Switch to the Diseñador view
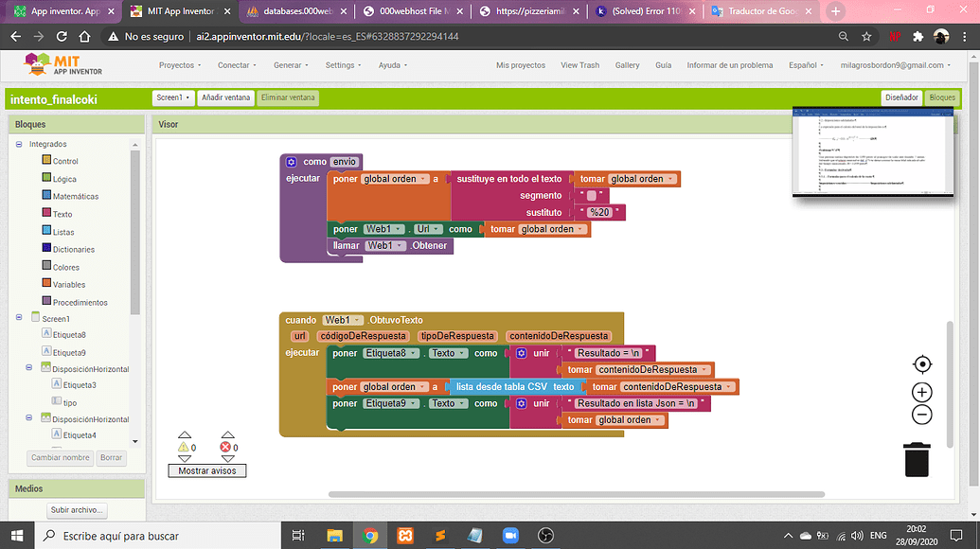The image size is (980, 549). coord(901,97)
